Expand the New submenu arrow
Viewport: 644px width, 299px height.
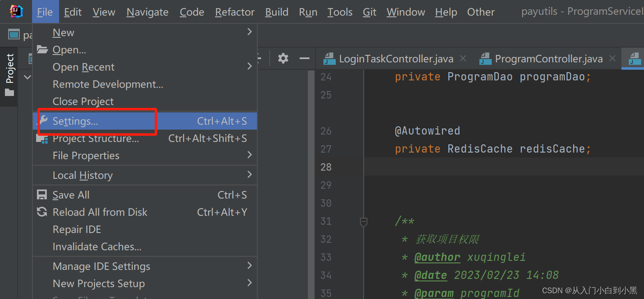(x=250, y=32)
